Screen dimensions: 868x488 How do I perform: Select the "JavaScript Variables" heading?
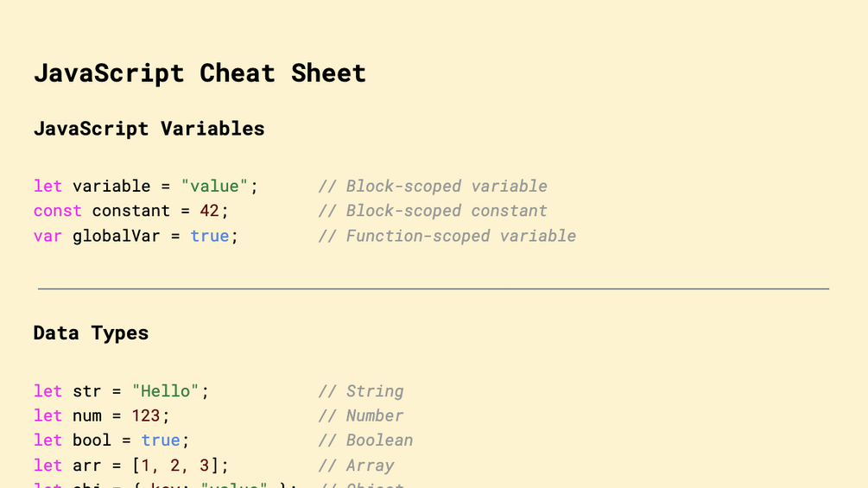pos(149,129)
